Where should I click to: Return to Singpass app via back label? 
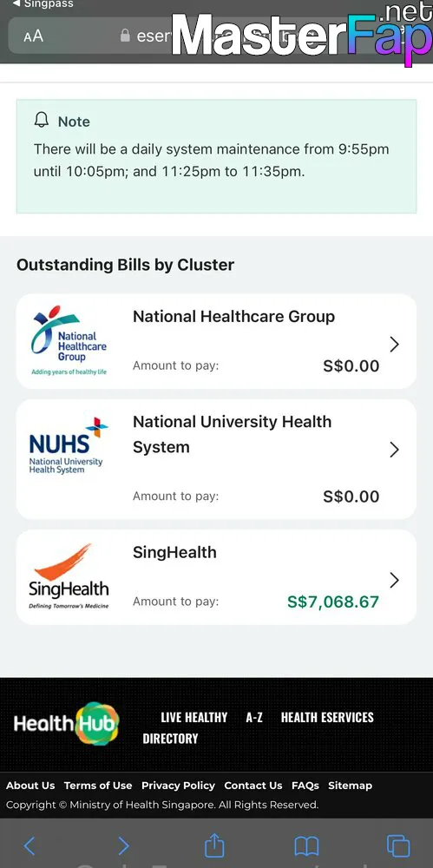(x=43, y=3)
